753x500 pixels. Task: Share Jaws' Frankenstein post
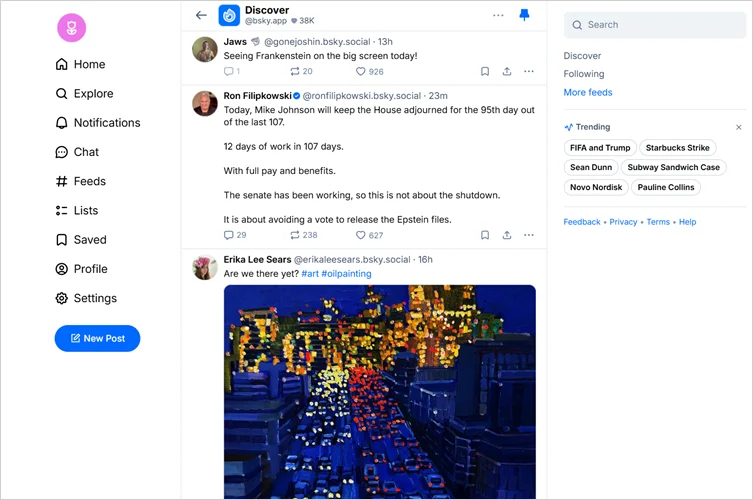pyautogui.click(x=507, y=72)
